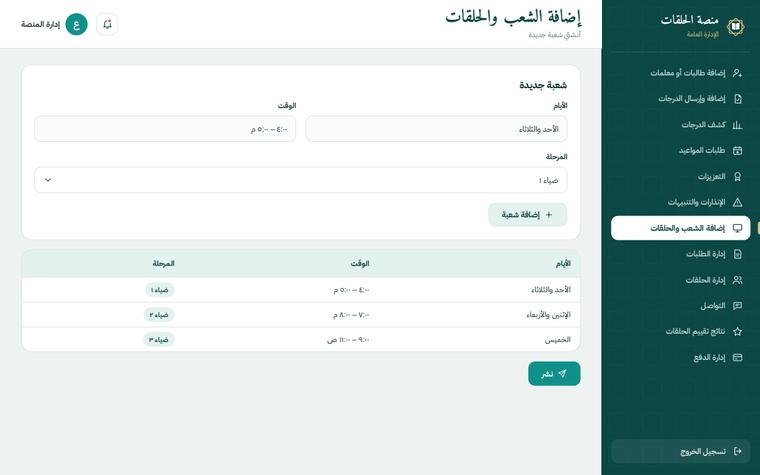The width and height of the screenshot is (760, 475).
Task: Click the ضياء ٢ badge in table
Action: coord(159,315)
